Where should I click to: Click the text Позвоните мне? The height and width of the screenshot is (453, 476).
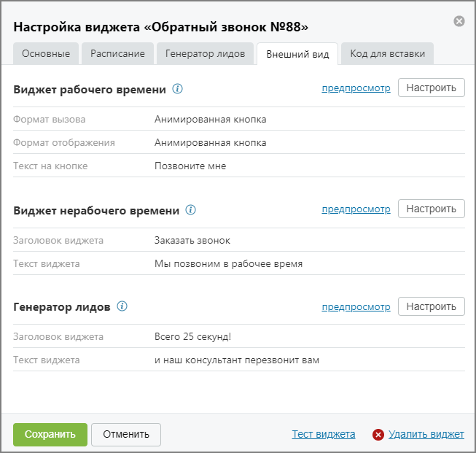[190, 166]
